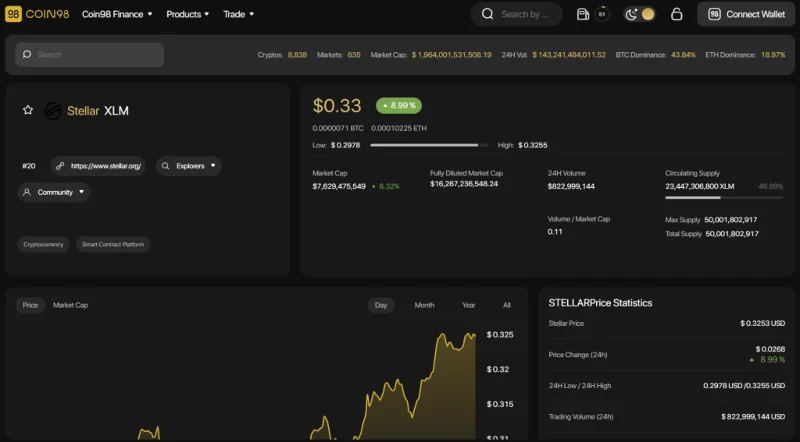Click the ETH Dominance 18.97% value
Image resolution: width=800 pixels, height=442 pixels.
point(773,55)
